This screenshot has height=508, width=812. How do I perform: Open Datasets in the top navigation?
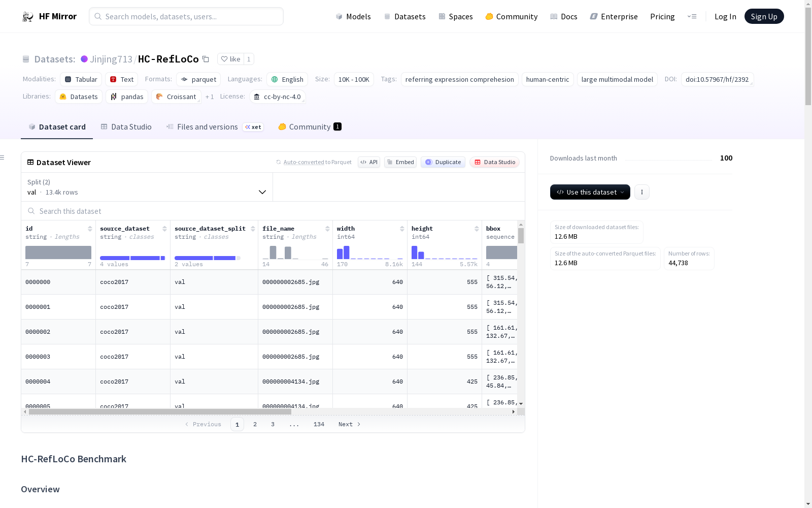(404, 17)
